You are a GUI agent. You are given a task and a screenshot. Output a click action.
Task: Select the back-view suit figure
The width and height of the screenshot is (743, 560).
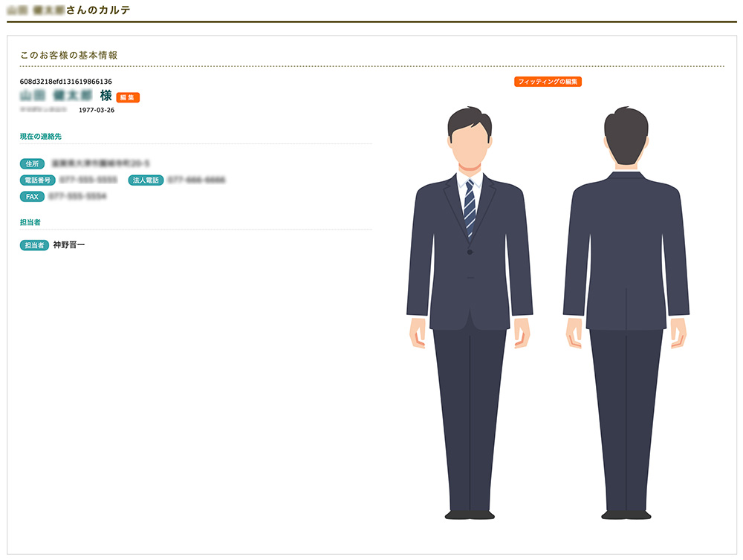[x=626, y=313]
